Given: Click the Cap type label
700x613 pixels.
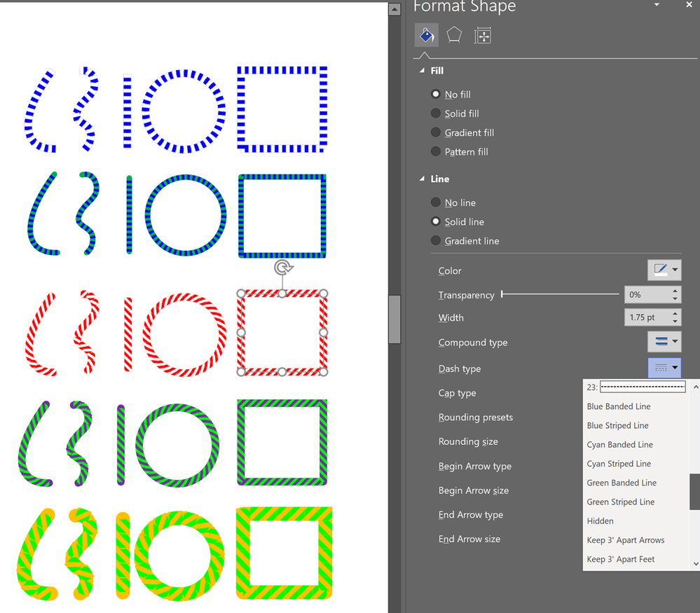Looking at the screenshot, I should click(457, 393).
